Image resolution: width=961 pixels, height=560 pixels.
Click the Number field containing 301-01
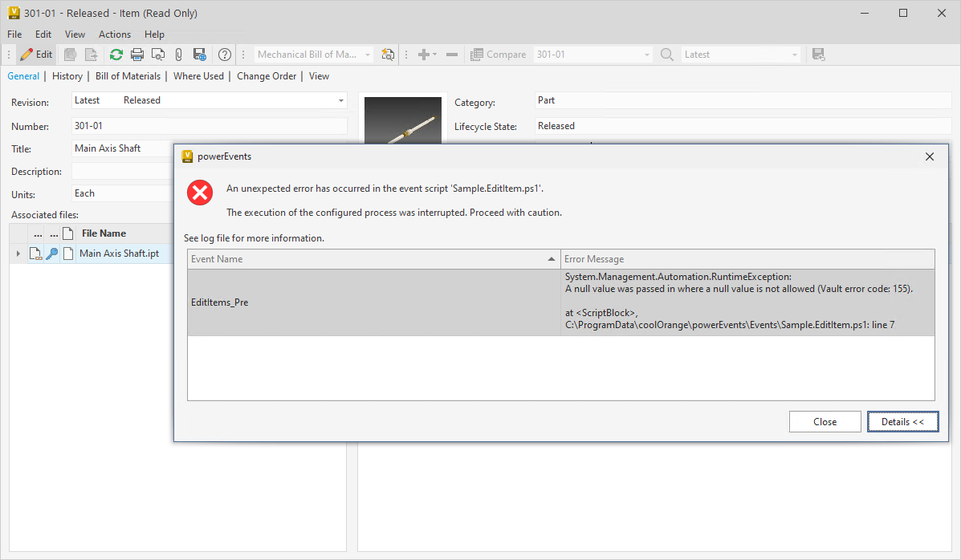point(209,126)
